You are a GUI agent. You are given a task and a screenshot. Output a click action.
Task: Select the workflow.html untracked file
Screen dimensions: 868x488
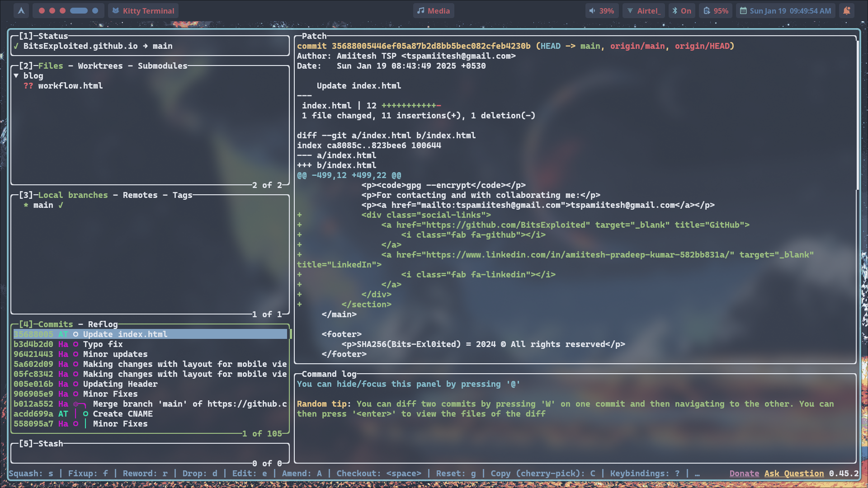(x=70, y=86)
